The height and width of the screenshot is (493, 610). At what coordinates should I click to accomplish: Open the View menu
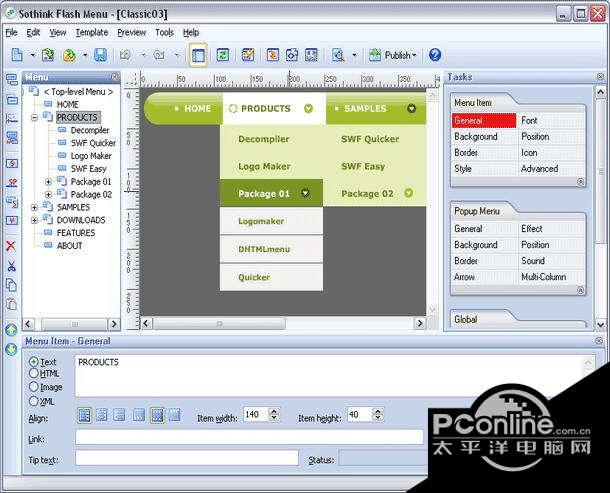click(58, 33)
